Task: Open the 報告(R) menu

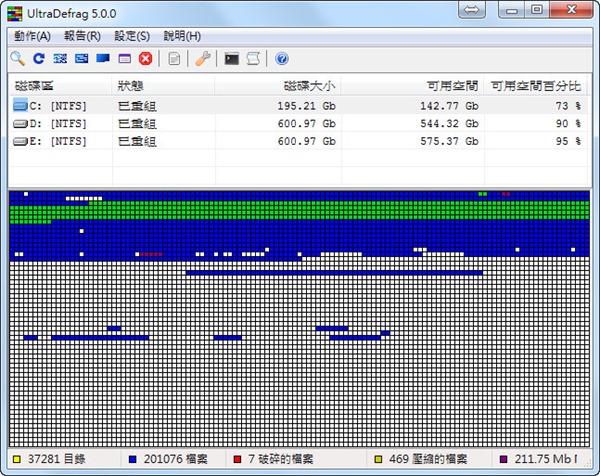Action: [81, 35]
